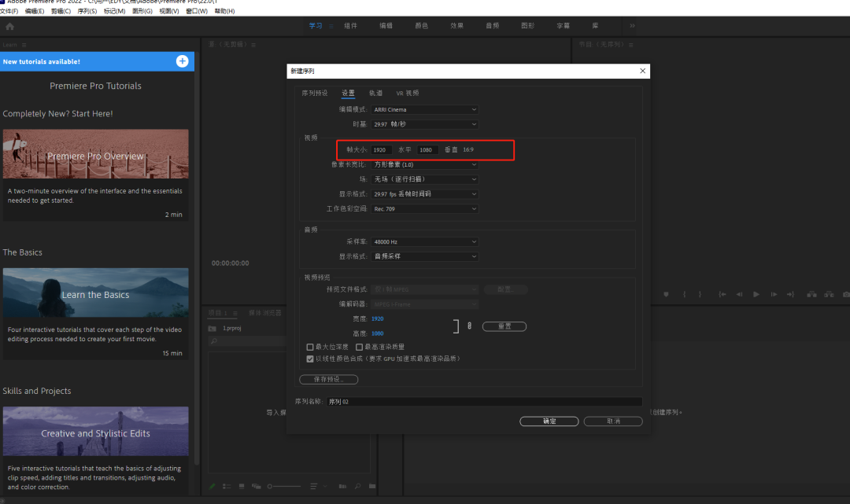The height and width of the screenshot is (504, 850).
Task: Open the 编辑模式 ARRI Cinema dropdown
Action: tap(424, 109)
